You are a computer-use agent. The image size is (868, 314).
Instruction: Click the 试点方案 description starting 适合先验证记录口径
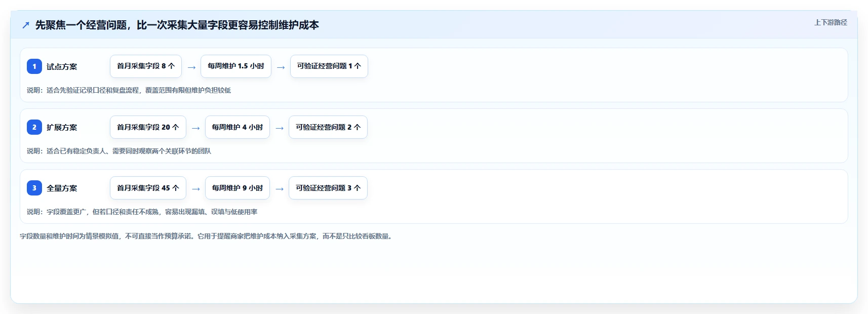(x=129, y=90)
